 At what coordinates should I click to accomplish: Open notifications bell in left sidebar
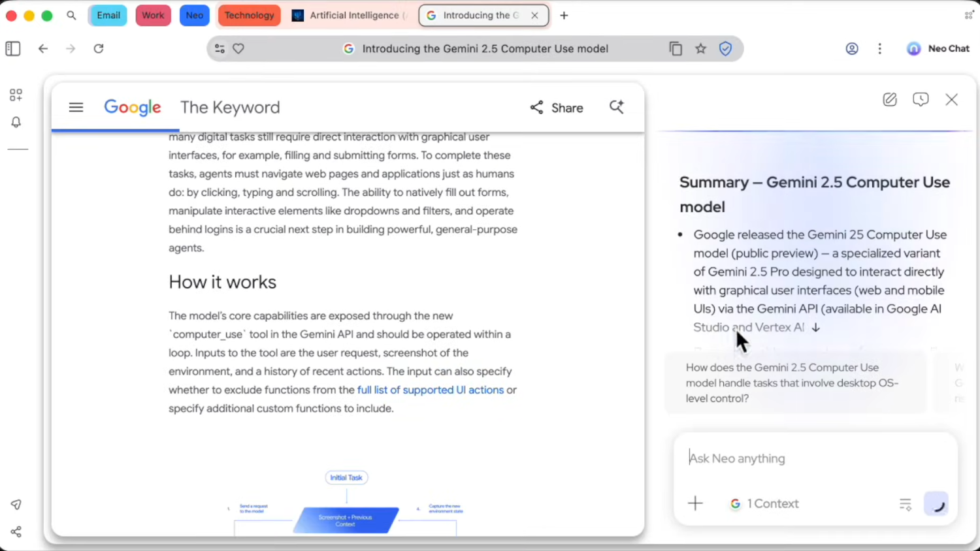[16, 122]
